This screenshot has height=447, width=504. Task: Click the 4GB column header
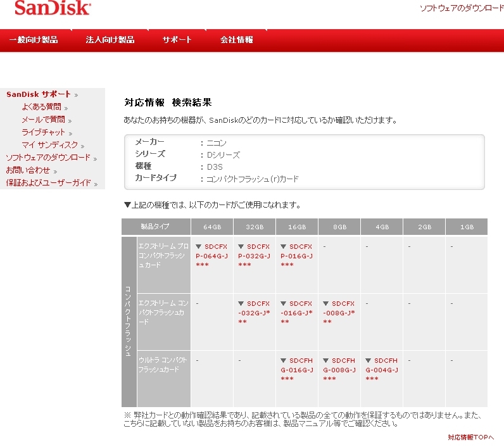(x=382, y=227)
